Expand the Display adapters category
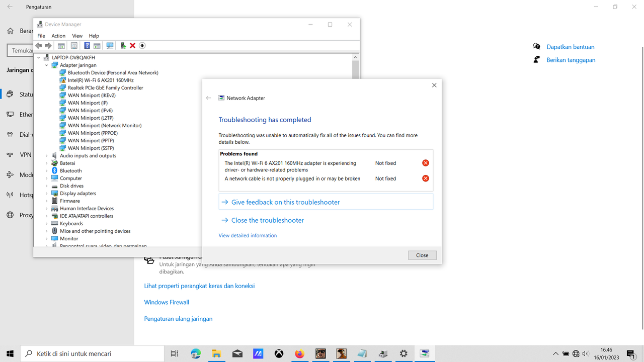 (x=47, y=194)
